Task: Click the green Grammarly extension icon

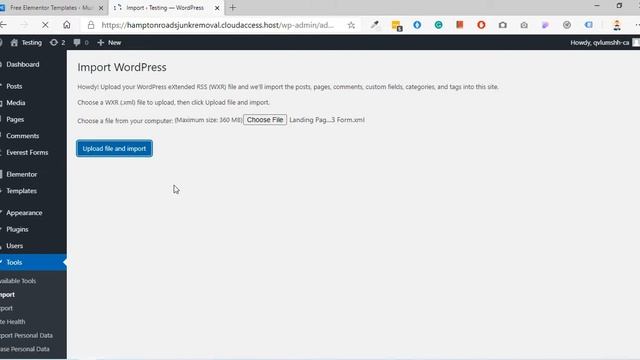Action: click(x=438, y=25)
